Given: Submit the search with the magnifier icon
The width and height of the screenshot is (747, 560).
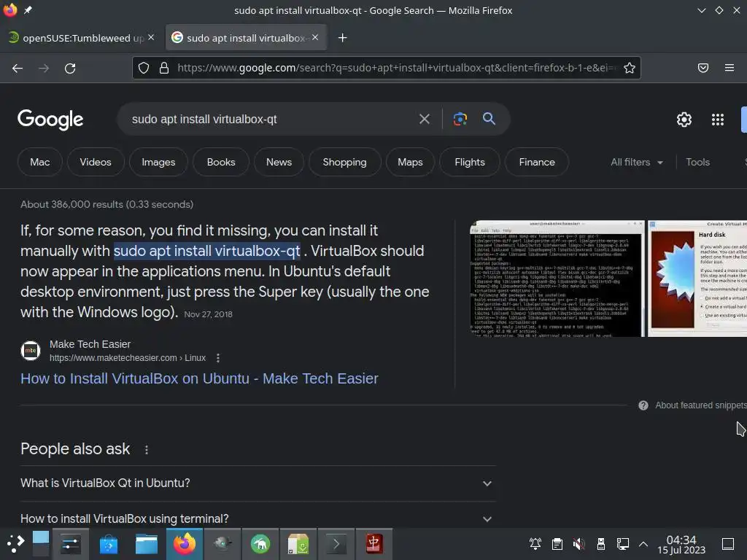Looking at the screenshot, I should (489, 119).
